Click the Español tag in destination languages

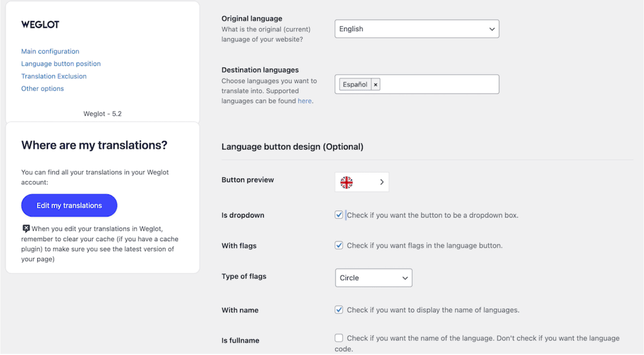[355, 84]
